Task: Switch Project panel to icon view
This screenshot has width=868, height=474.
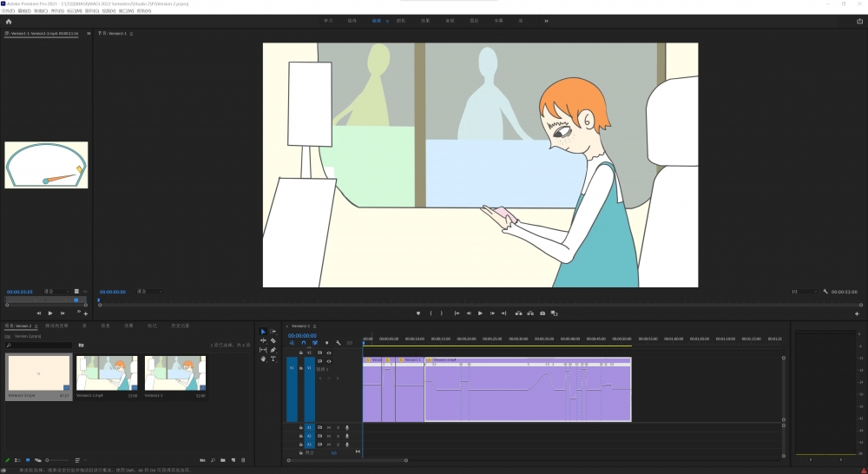Action: pos(28,460)
